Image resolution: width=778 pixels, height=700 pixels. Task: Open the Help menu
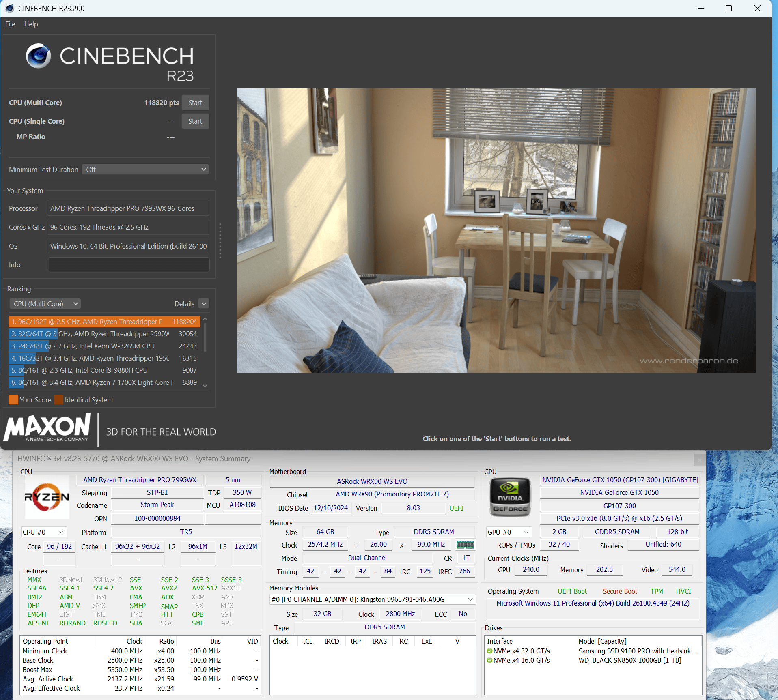click(x=31, y=24)
